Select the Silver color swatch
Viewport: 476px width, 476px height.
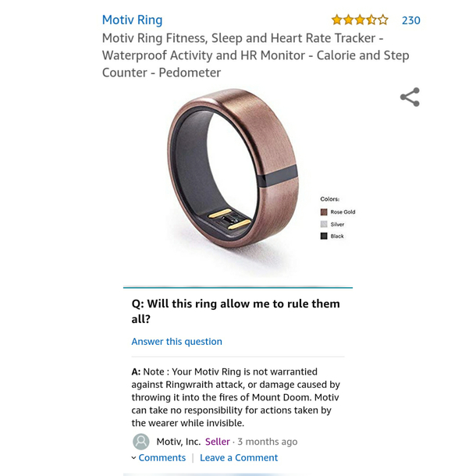(324, 224)
